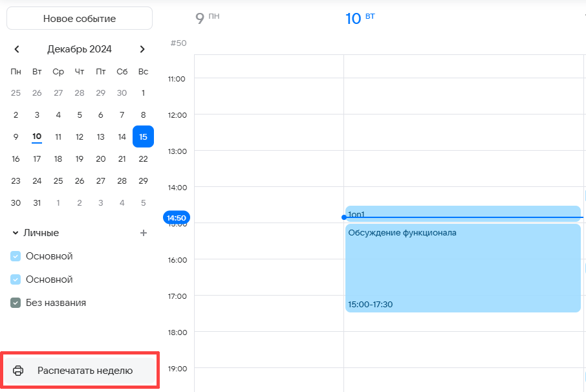Collapse the Личные calendars section
This screenshot has width=586, height=392.
pos(16,233)
